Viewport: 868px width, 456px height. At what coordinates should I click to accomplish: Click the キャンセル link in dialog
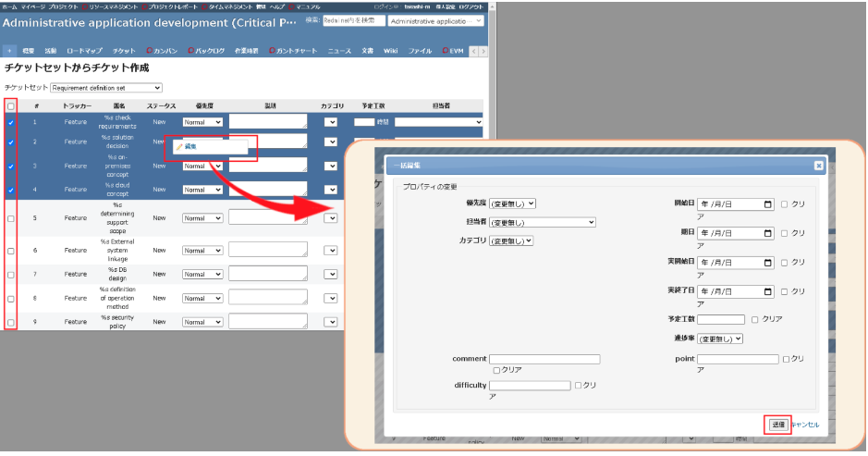[x=805, y=425]
